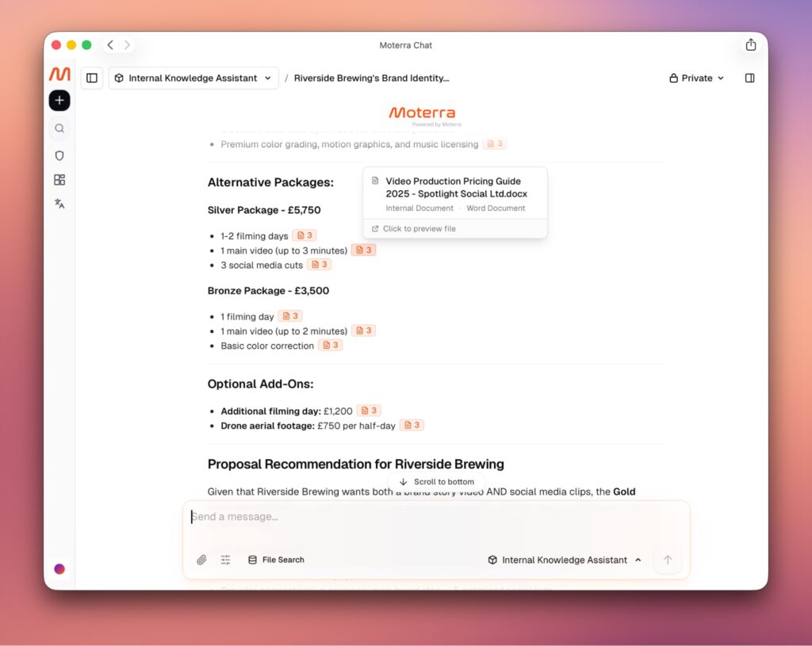Expand the model selector in message composer
812x646 pixels.
pos(565,560)
